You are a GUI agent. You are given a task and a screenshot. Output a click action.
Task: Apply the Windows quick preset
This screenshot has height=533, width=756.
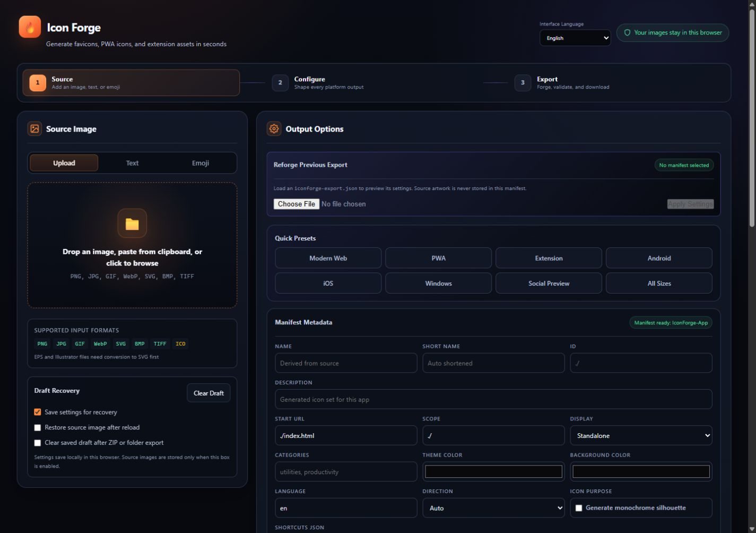click(x=439, y=283)
